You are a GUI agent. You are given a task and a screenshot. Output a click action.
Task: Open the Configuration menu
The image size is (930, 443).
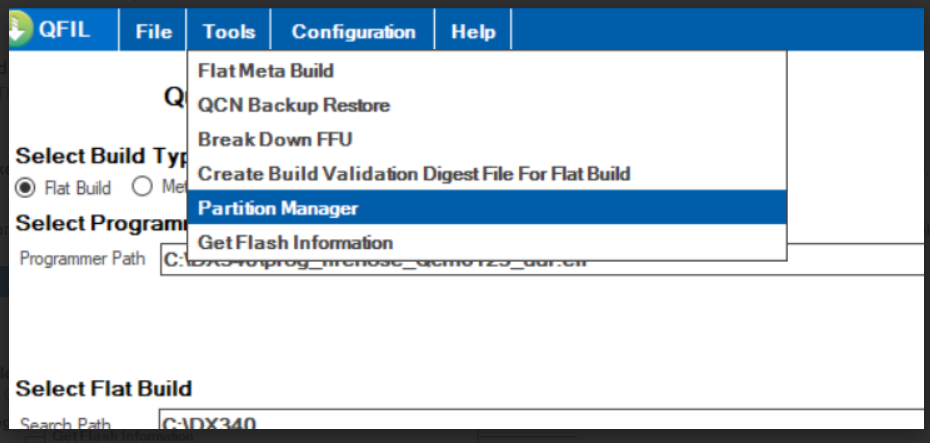point(353,31)
